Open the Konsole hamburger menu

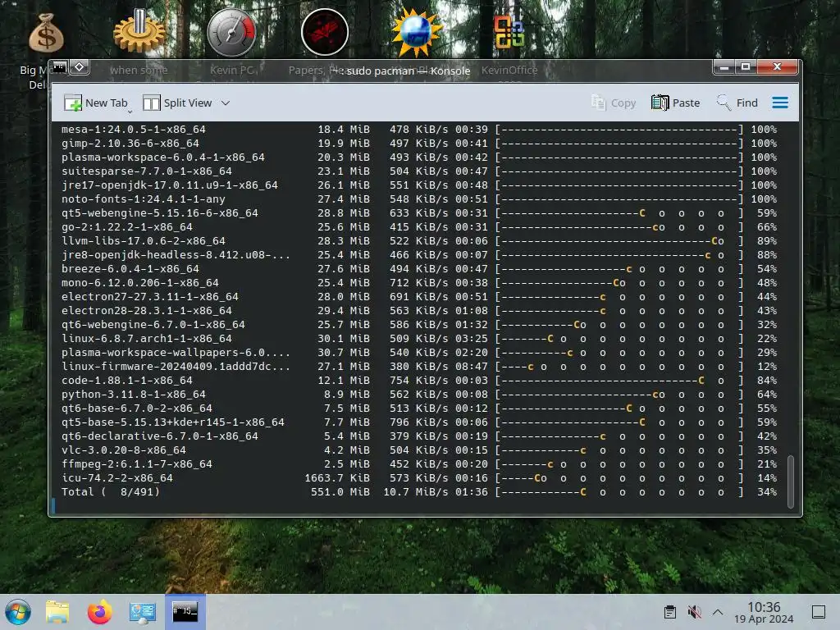(780, 103)
